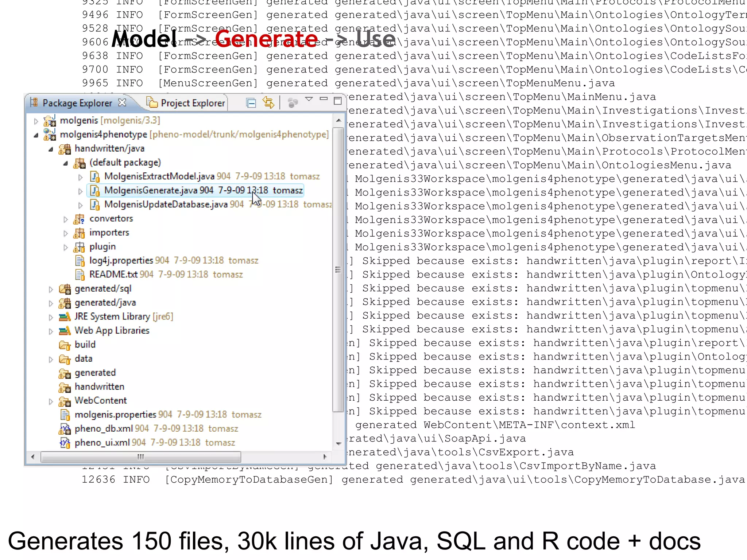Click the (default package) icon

coord(80,163)
